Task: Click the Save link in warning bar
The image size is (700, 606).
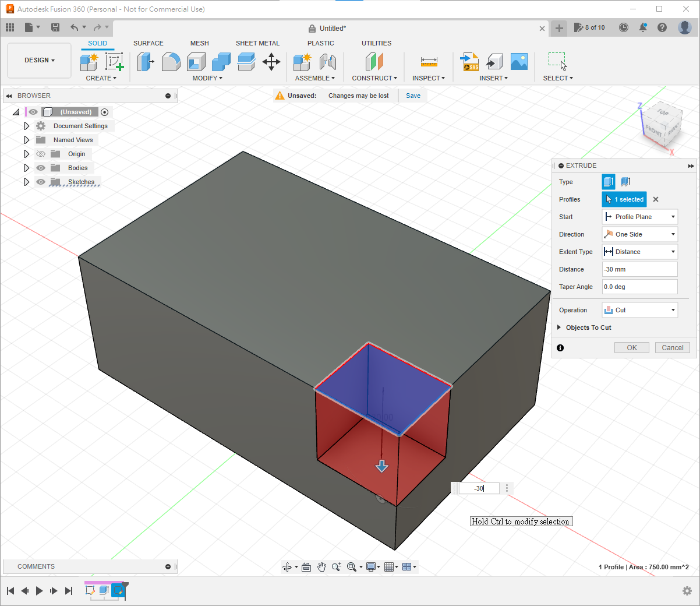Action: coord(413,96)
